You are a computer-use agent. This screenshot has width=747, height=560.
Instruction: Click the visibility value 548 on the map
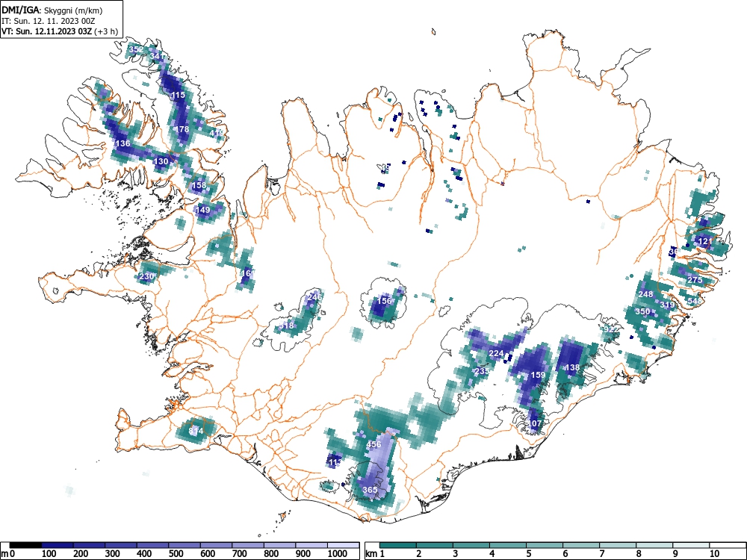[x=695, y=301]
